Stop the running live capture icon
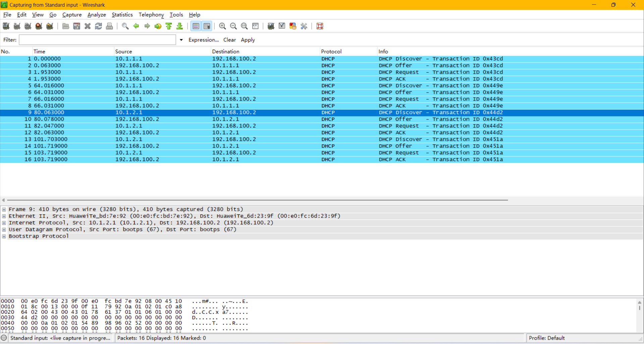 tap(39, 26)
